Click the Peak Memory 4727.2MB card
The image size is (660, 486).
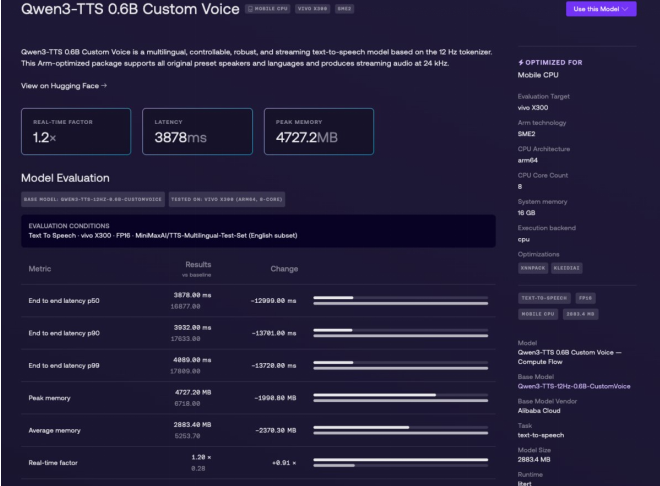(x=319, y=131)
